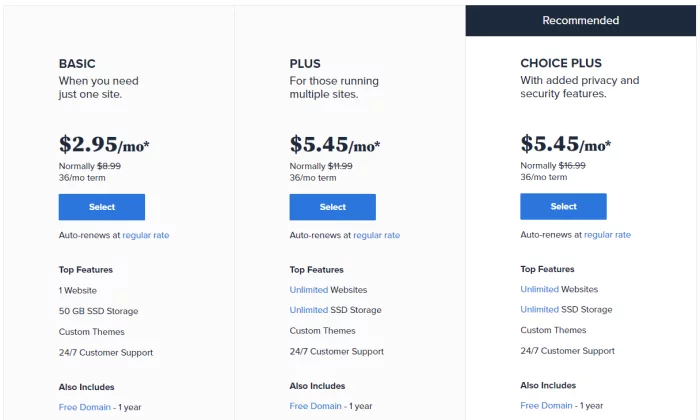Image resolution: width=700 pixels, height=420 pixels.
Task: Click Select button under Choice Plus plan
Action: [x=563, y=207]
